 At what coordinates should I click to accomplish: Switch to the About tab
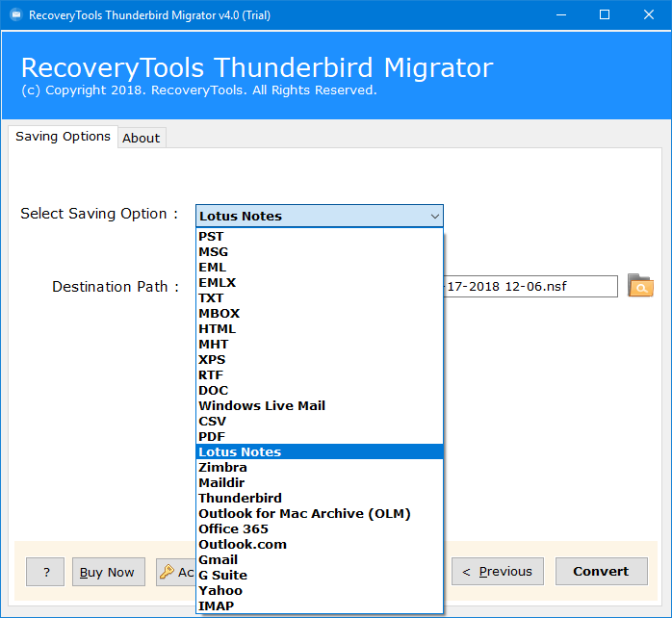click(x=142, y=138)
